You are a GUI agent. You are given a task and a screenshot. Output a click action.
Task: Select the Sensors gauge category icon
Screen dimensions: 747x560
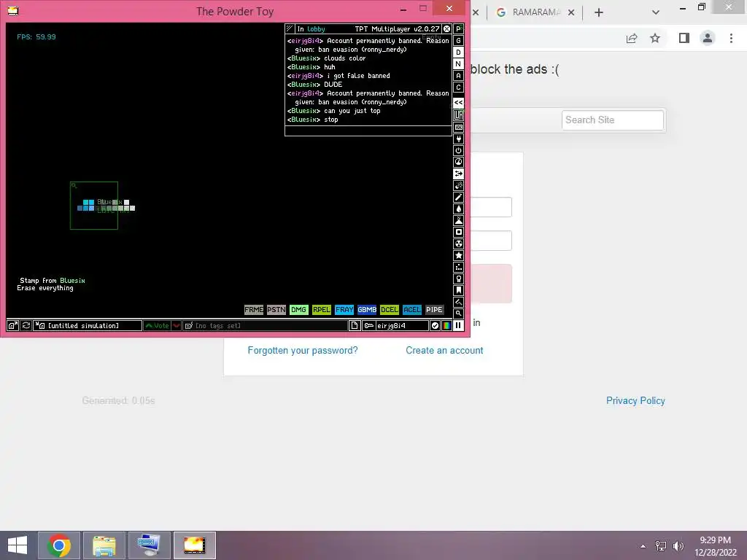(458, 162)
